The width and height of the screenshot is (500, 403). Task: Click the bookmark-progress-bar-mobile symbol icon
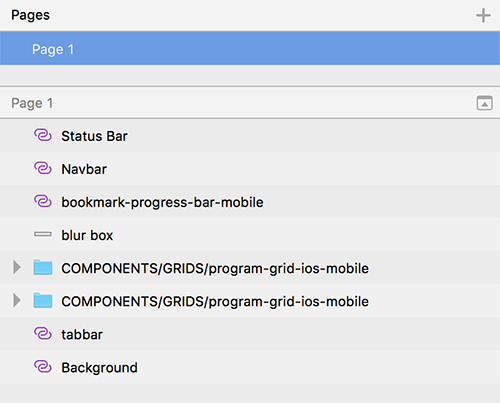click(x=43, y=201)
